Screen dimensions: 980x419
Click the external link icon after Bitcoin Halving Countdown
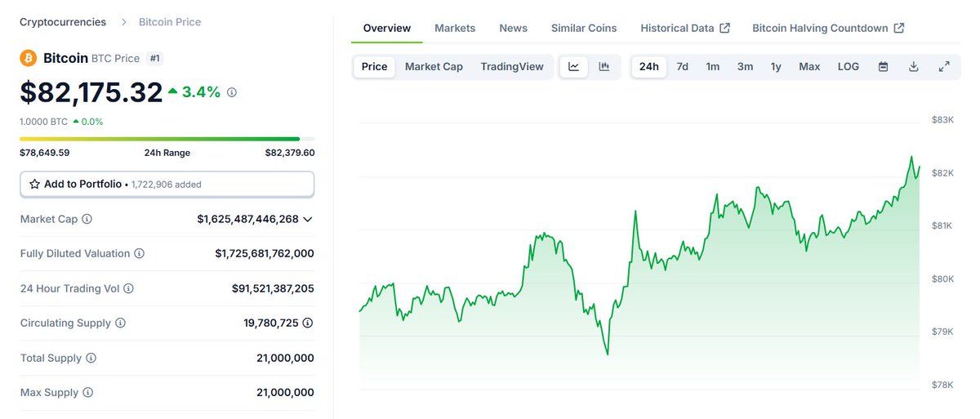click(898, 28)
